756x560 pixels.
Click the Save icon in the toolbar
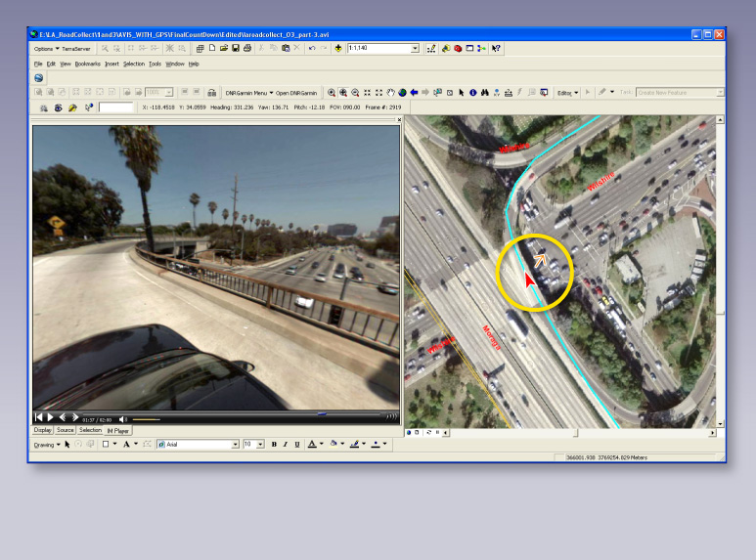tap(235, 48)
